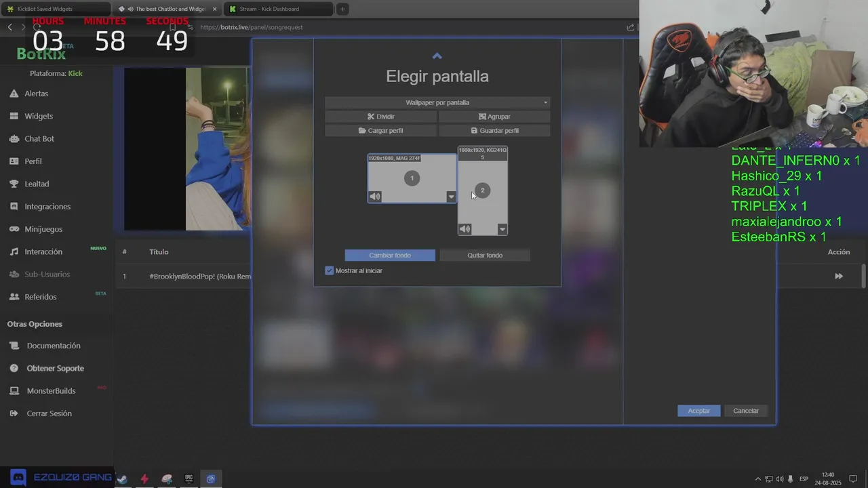Screen dimensions: 868x488
Task: Click the Título column header
Action: point(159,252)
